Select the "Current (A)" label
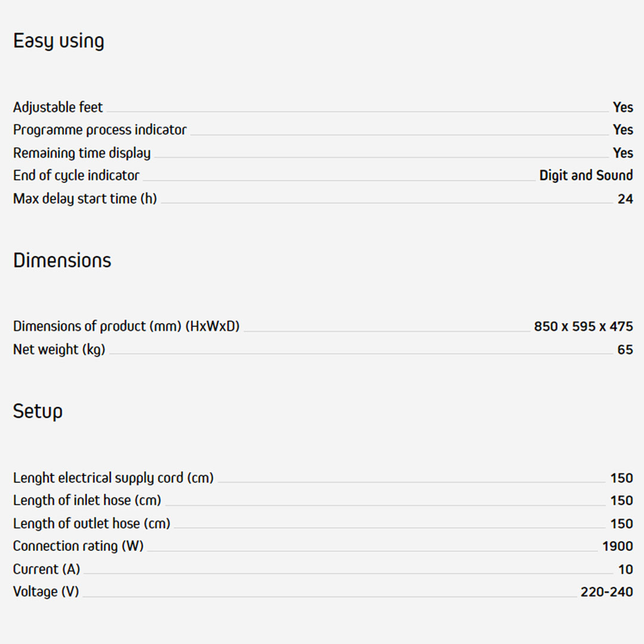644x644 pixels. coord(47,569)
